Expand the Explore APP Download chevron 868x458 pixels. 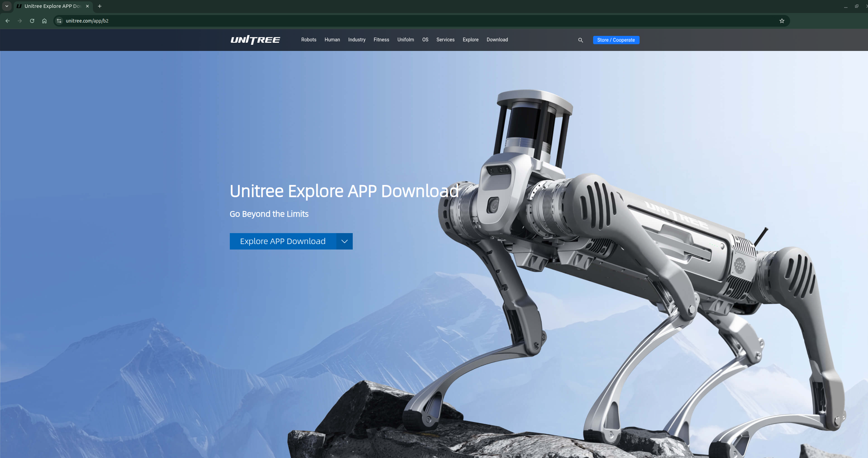coord(344,241)
